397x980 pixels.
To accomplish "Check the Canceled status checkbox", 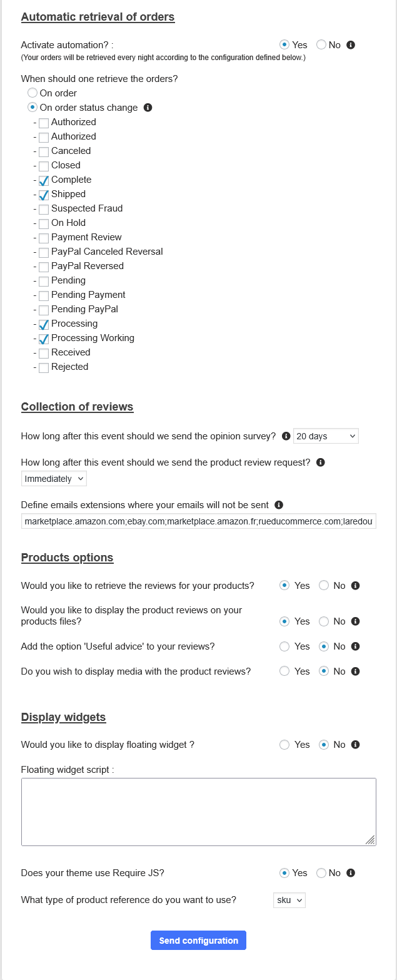I will 44,151.
